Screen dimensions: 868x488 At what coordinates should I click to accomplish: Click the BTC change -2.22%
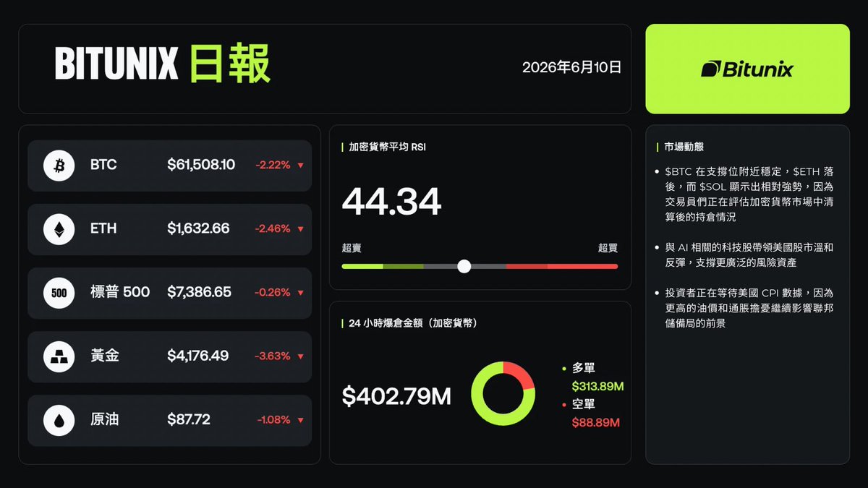pos(273,166)
